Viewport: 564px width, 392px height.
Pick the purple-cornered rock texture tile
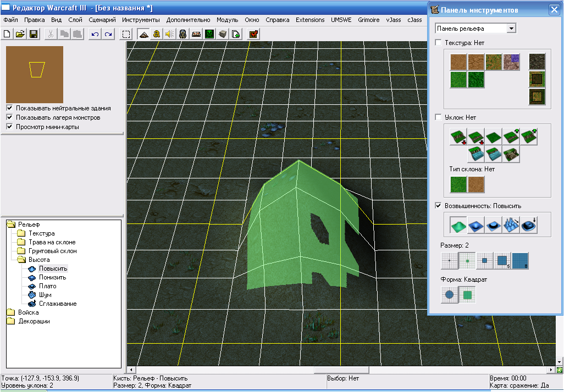click(x=511, y=62)
